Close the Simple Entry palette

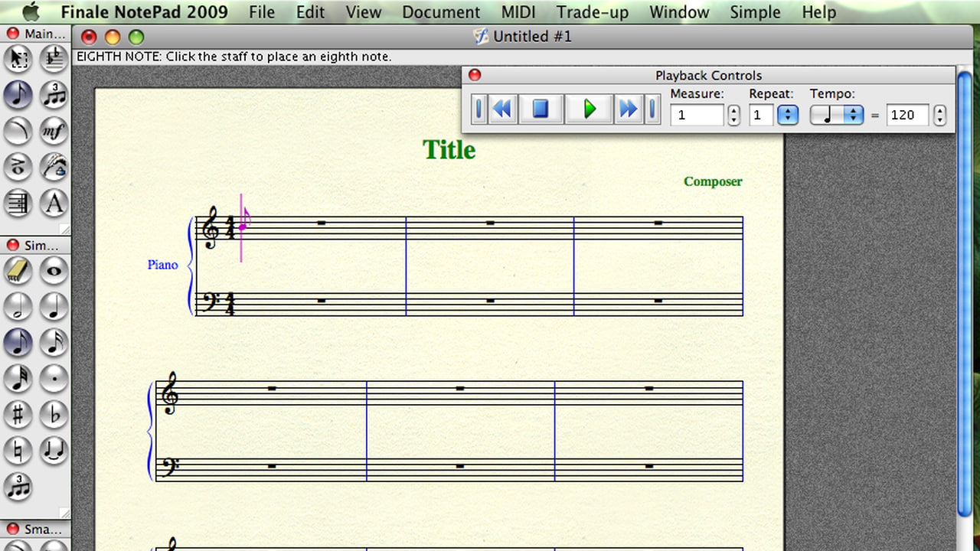click(x=12, y=246)
